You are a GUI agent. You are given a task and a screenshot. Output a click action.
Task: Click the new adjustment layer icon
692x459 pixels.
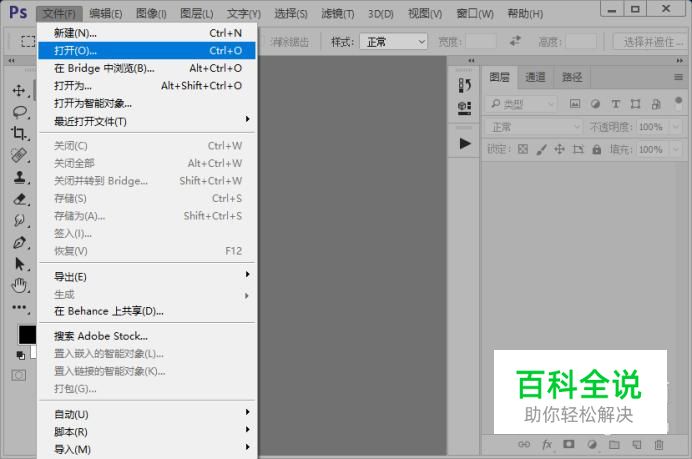coord(592,444)
